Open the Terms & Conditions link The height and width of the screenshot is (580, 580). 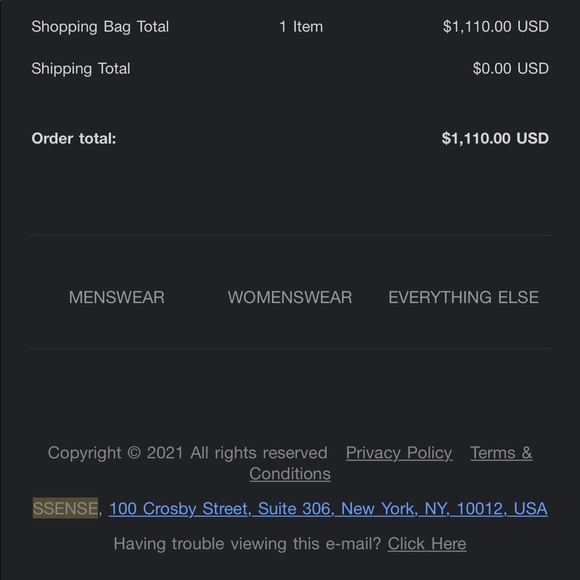501,453
